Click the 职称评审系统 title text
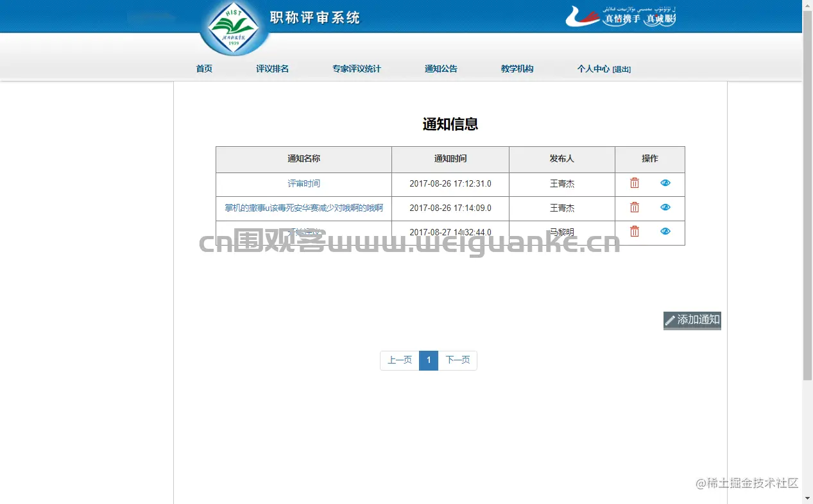The width and height of the screenshot is (813, 504). click(315, 18)
